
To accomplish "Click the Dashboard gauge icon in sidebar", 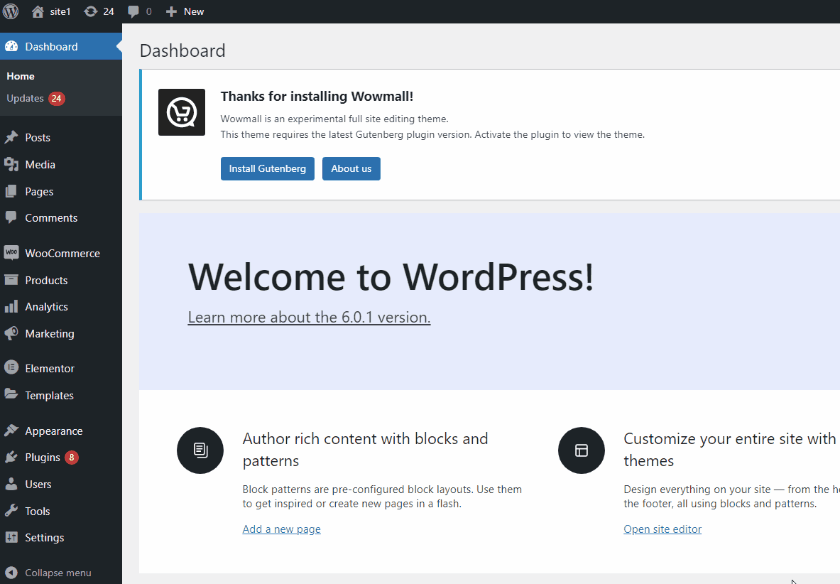I will coord(11,47).
